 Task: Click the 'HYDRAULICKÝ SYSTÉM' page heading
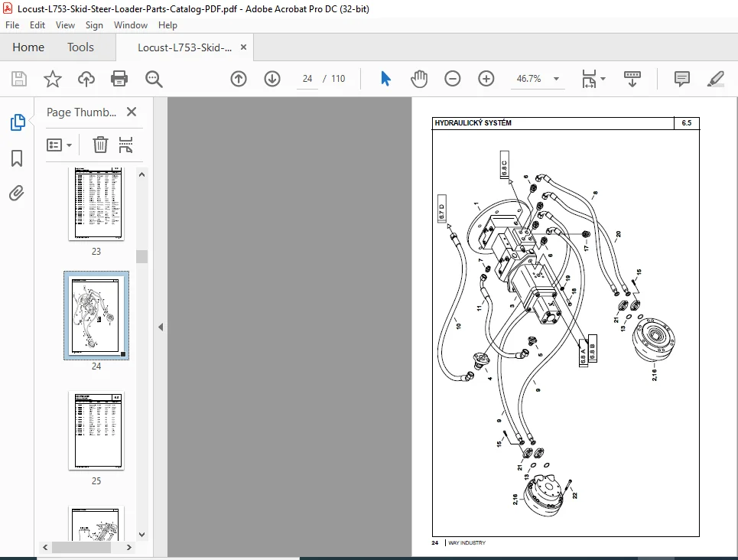tap(473, 123)
